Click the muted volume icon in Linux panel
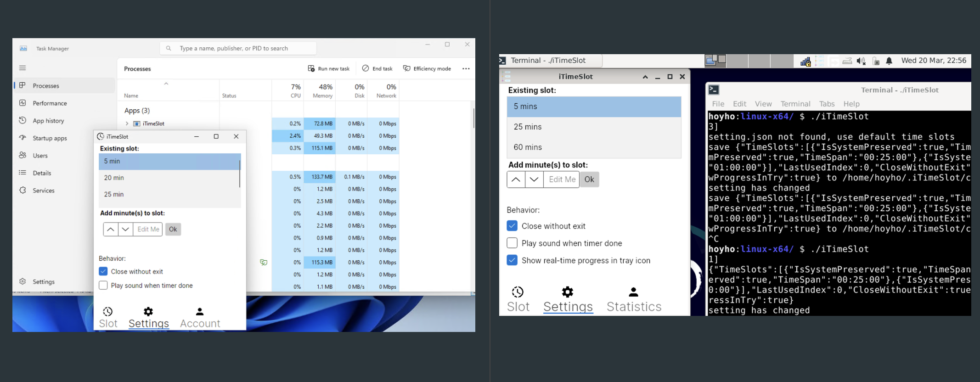 (861, 61)
